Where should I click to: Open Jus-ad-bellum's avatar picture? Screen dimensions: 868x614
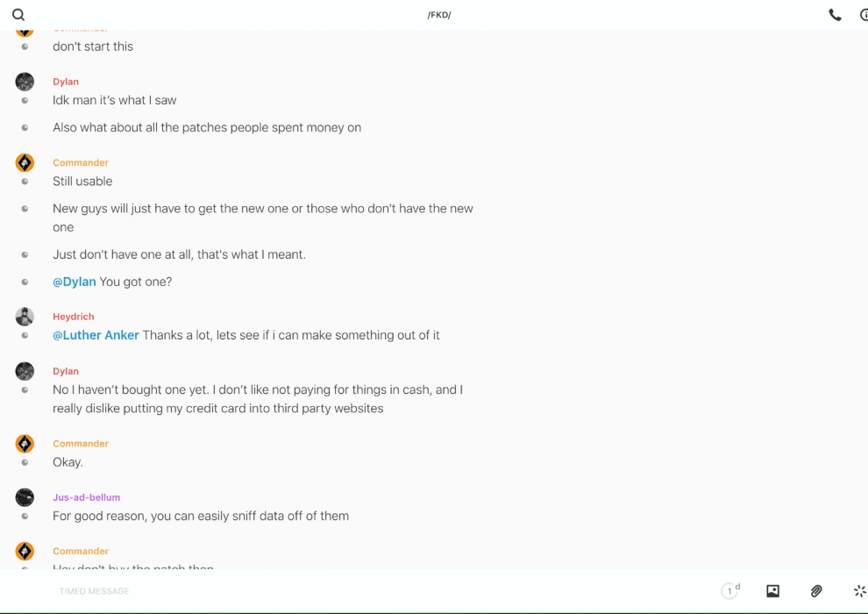point(25,497)
